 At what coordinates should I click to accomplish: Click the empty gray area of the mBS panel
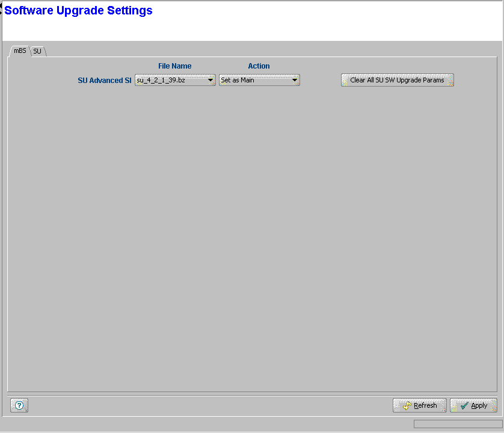pyautogui.click(x=253, y=241)
